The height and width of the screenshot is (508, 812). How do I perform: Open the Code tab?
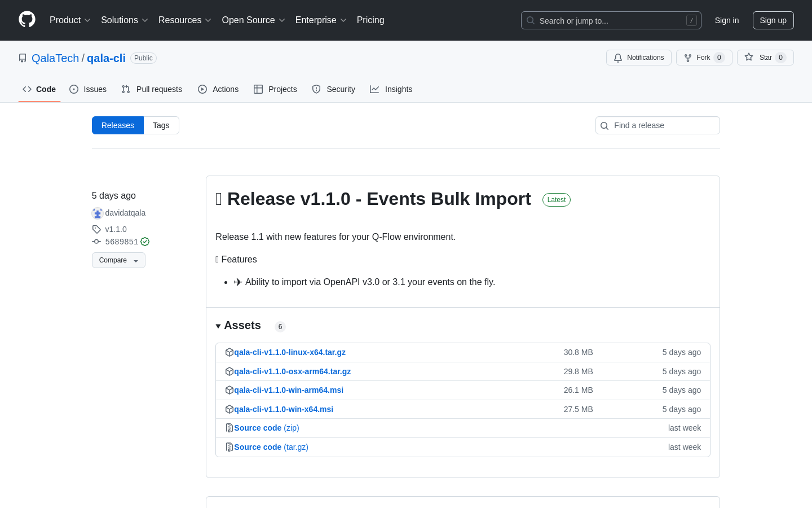pos(39,89)
